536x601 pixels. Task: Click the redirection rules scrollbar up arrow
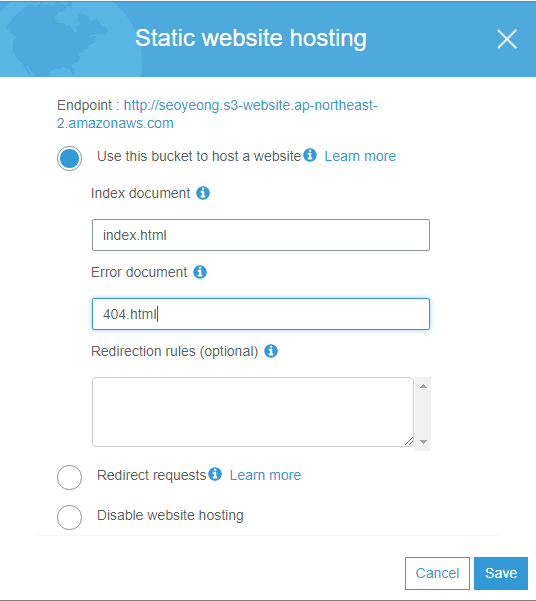pos(423,386)
